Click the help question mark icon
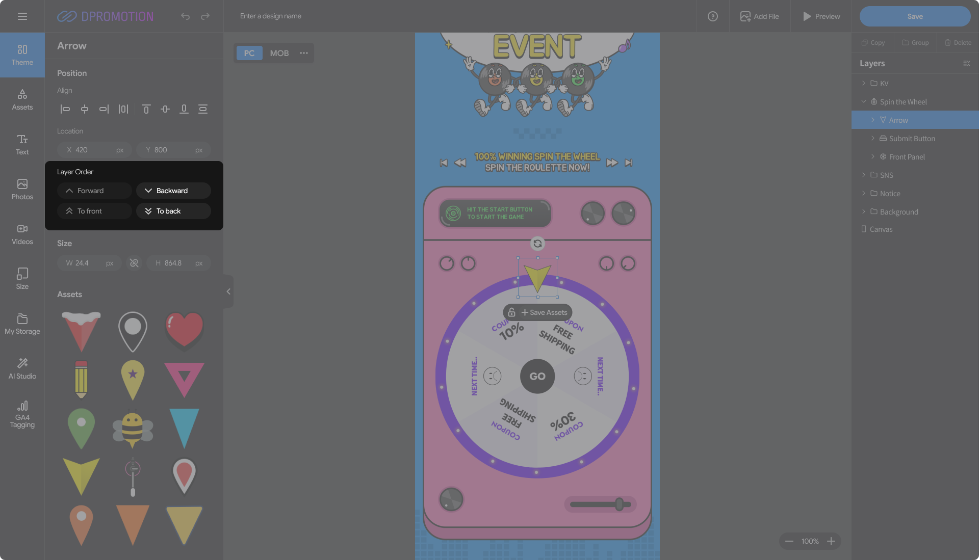The width and height of the screenshot is (979, 560). 712,16
